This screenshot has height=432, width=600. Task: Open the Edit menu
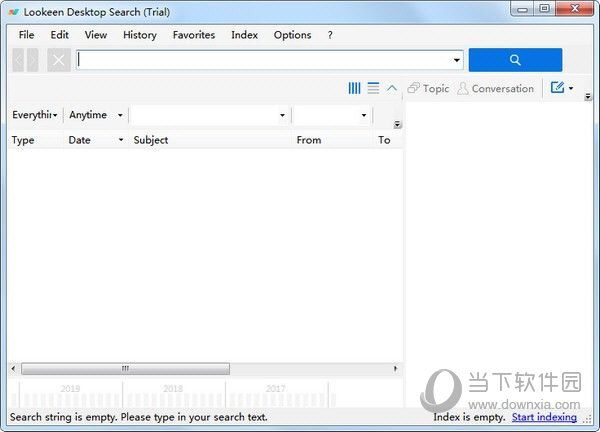click(59, 35)
